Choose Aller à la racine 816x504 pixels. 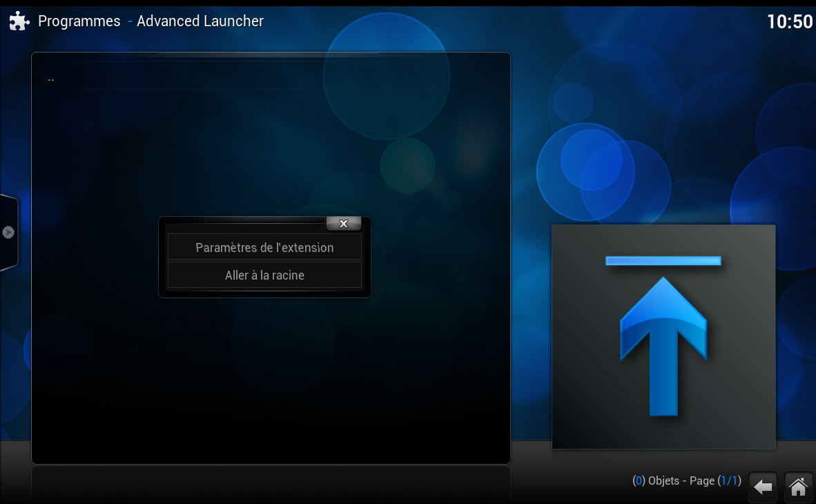264,275
